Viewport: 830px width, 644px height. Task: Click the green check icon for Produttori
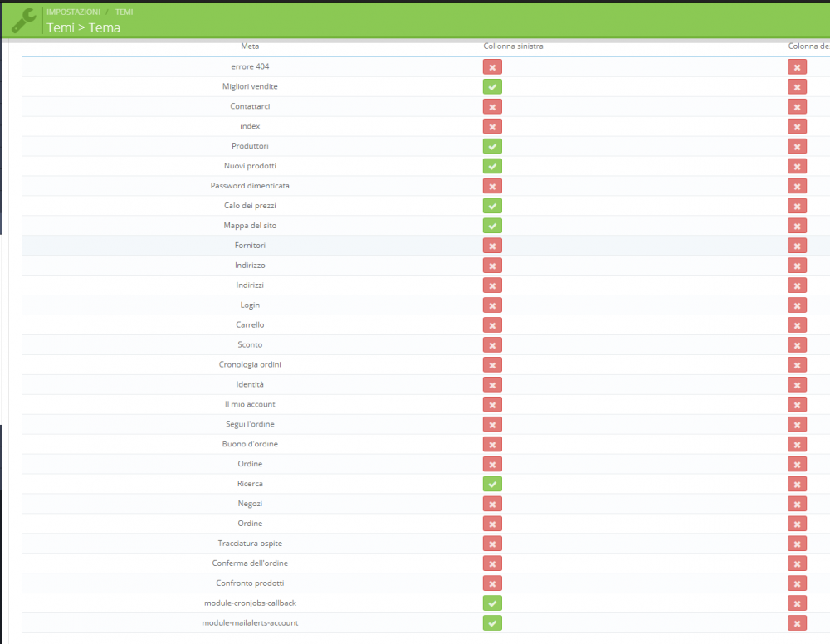(492, 146)
